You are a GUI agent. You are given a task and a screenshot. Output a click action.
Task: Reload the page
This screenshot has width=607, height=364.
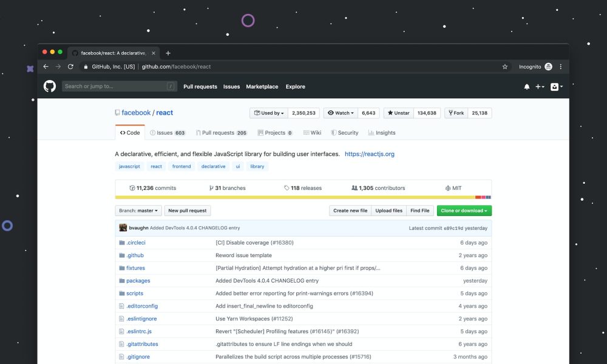point(70,67)
